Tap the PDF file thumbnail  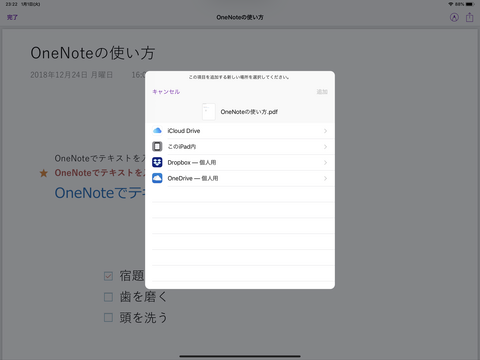(209, 111)
